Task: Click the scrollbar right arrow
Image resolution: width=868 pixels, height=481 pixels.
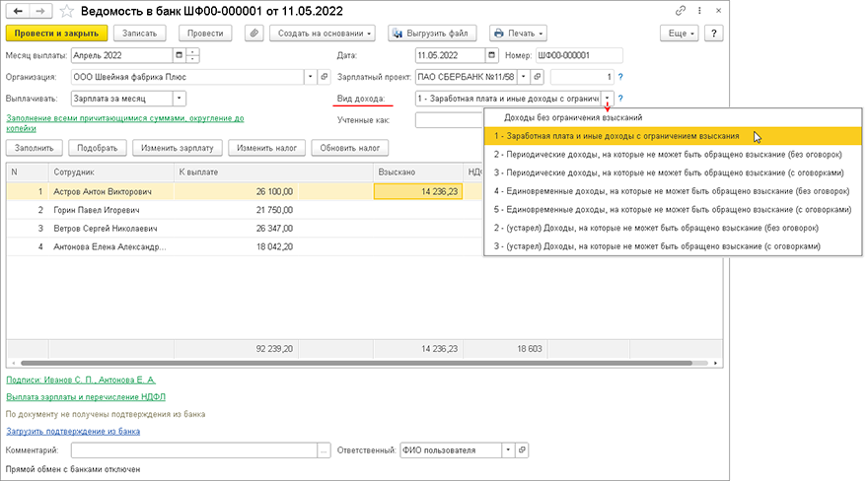Action: 715,364
